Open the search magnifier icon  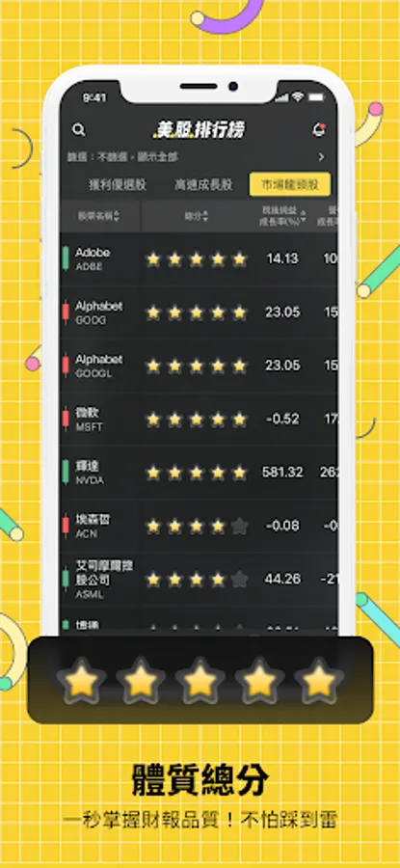(x=79, y=130)
